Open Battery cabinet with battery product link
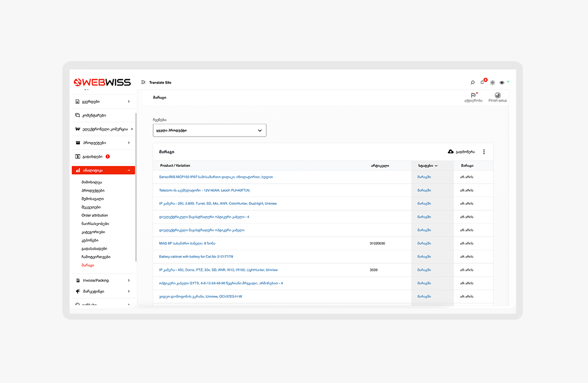The width and height of the screenshot is (588, 383). (196, 257)
